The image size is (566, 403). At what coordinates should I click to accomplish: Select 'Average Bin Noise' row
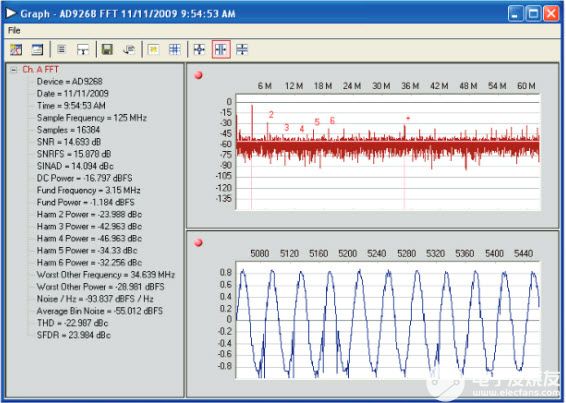coord(100,311)
